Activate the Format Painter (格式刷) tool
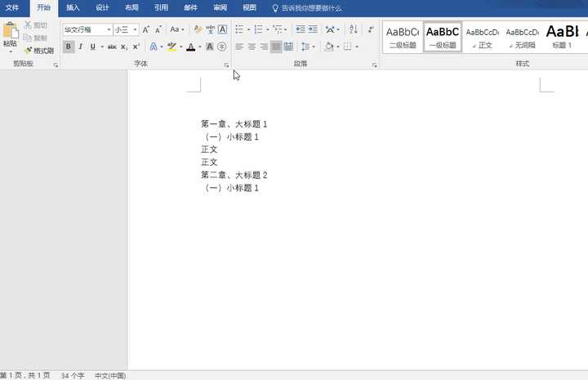 (39, 51)
